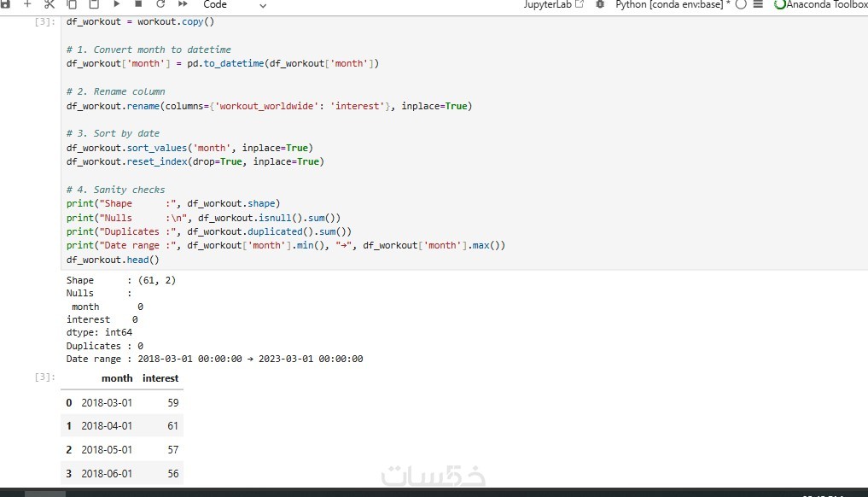
Task: Expand cell type dropdown chevron
Action: pos(263,5)
